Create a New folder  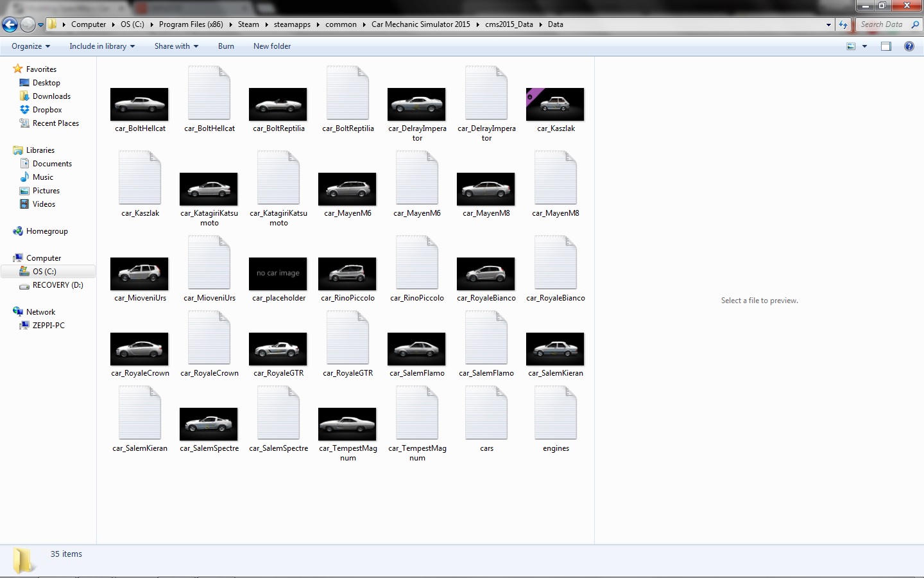(x=272, y=46)
